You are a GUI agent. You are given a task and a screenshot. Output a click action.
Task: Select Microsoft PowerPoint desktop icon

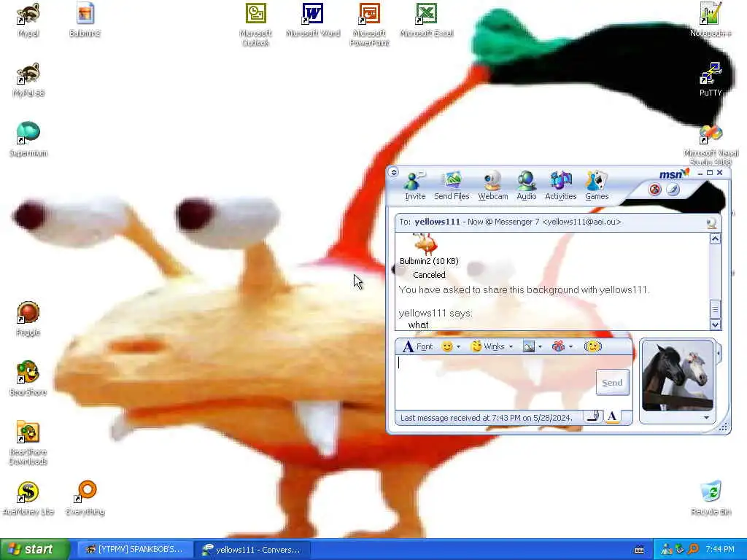369,25
